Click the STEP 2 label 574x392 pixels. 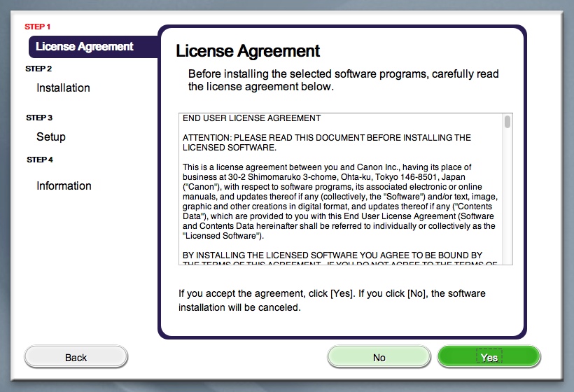pos(38,69)
